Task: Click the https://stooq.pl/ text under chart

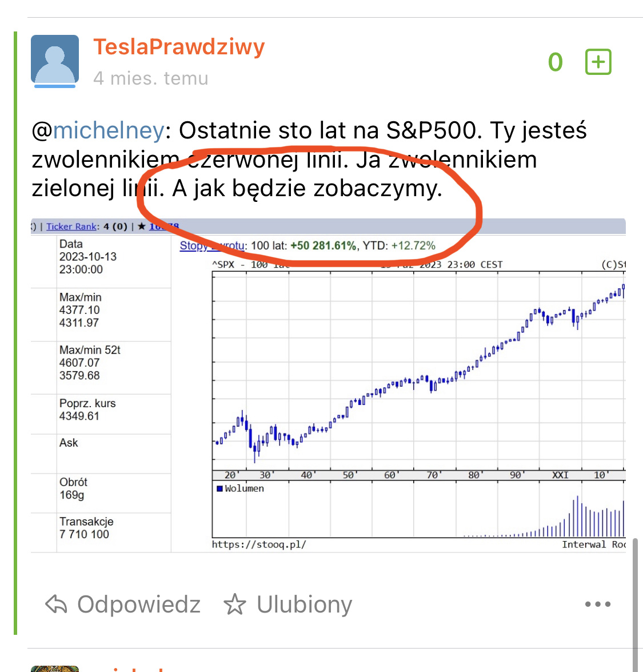Action: 259,544
